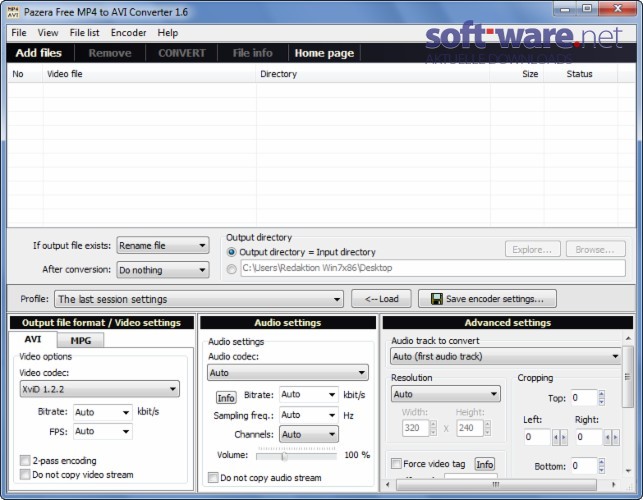Screen dimensions: 643x500
Task: Enable 2-pass encoding checkbox
Action: click(x=25, y=461)
